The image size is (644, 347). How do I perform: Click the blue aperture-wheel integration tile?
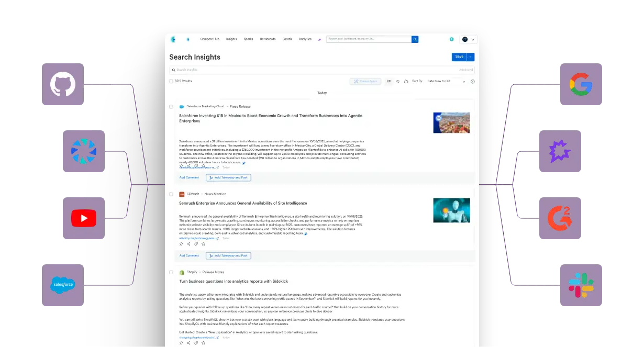click(84, 151)
